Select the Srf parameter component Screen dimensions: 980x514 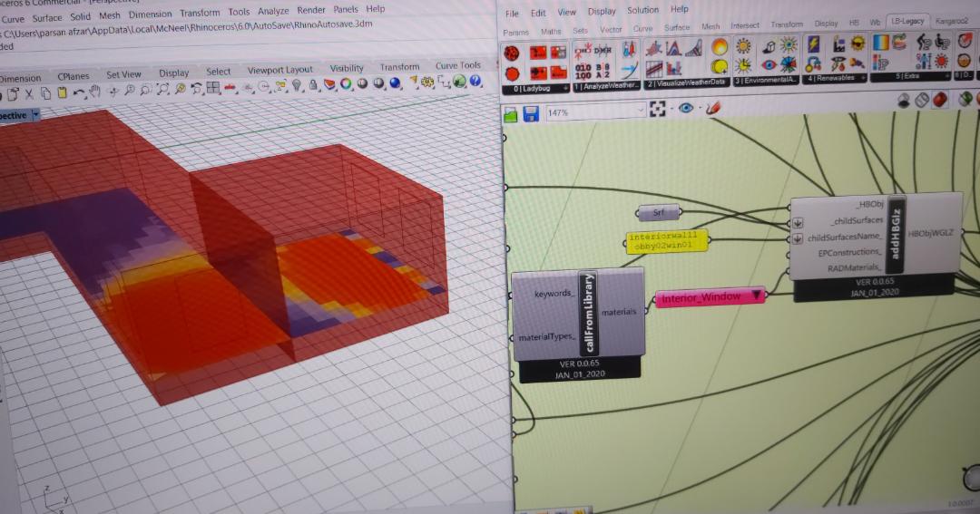click(x=658, y=212)
